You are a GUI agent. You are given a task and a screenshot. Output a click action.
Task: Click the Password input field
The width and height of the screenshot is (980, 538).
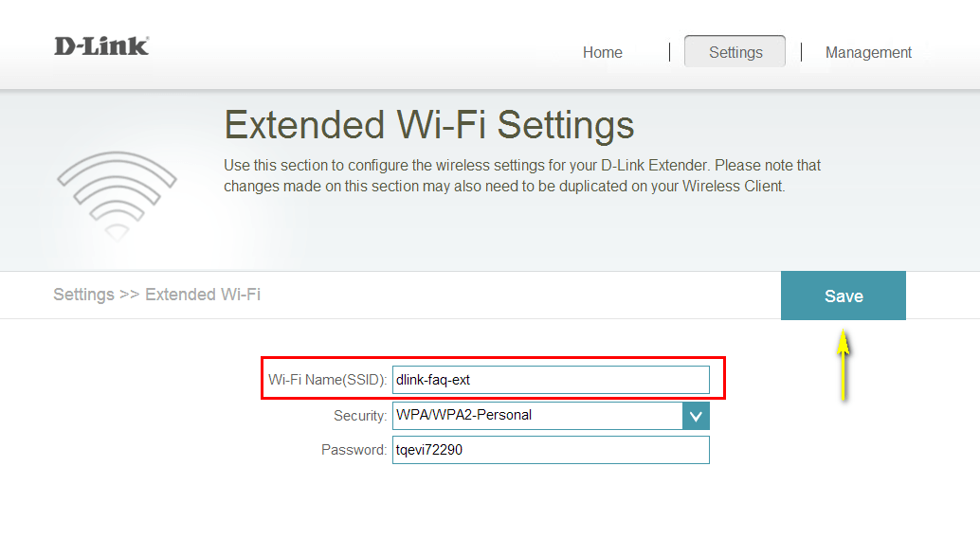(551, 450)
